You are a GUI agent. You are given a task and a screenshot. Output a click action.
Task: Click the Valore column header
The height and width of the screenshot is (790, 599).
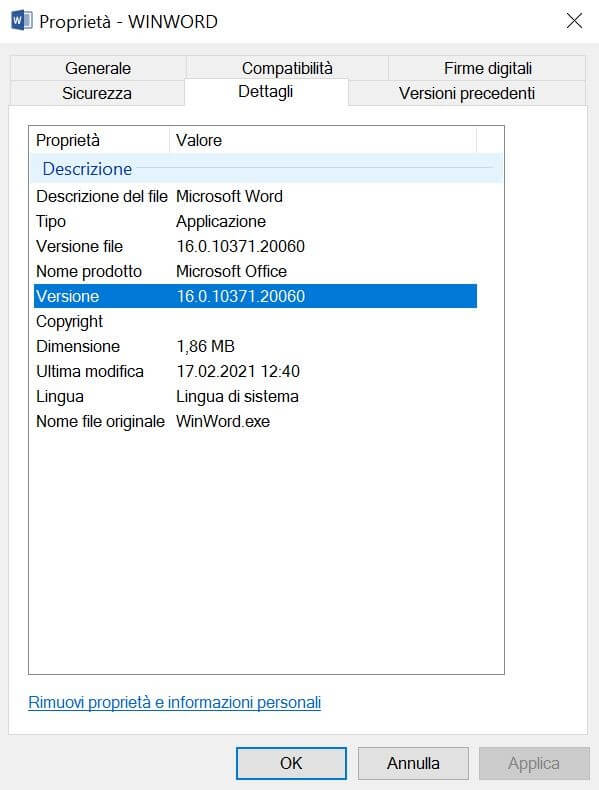tap(322, 140)
